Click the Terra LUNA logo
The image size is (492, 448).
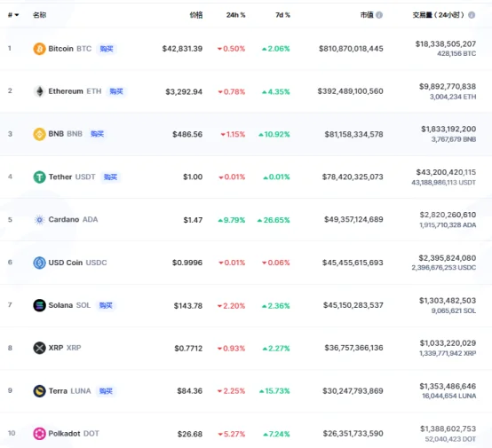[39, 391]
